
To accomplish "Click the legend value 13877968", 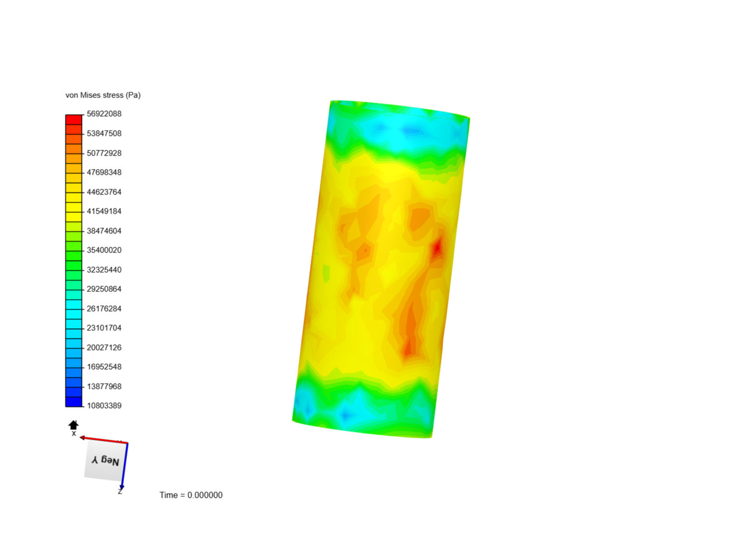I will (x=104, y=386).
